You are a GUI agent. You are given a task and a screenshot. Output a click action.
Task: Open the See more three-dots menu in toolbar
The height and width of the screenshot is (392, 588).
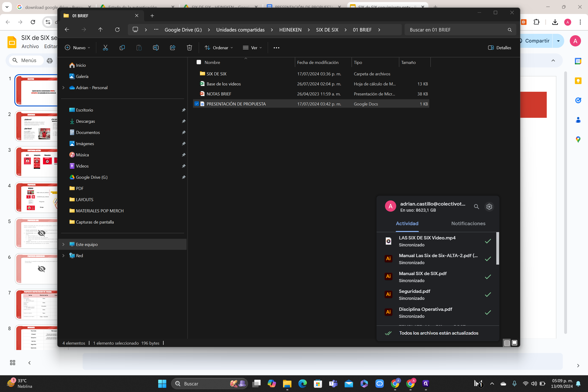click(276, 48)
